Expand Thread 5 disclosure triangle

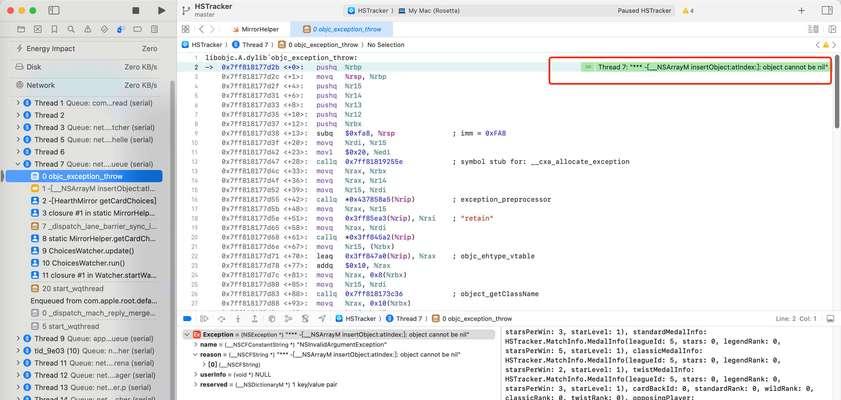(x=18, y=140)
